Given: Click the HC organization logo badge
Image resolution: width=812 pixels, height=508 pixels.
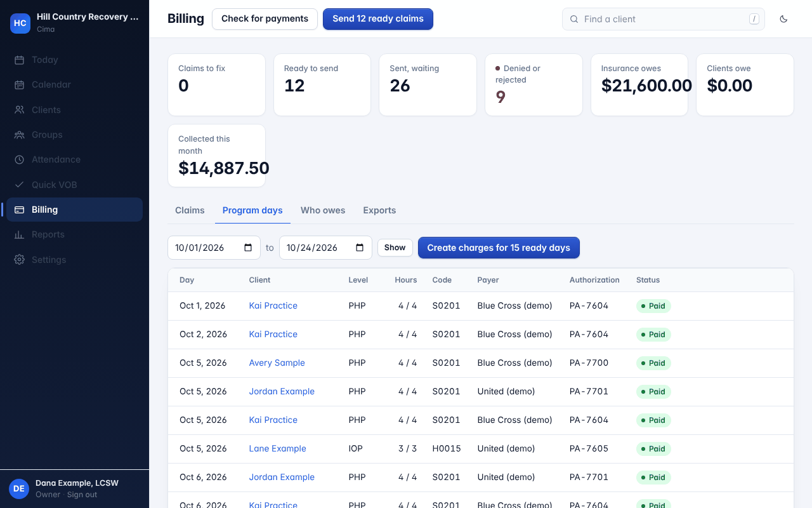Looking at the screenshot, I should point(20,23).
